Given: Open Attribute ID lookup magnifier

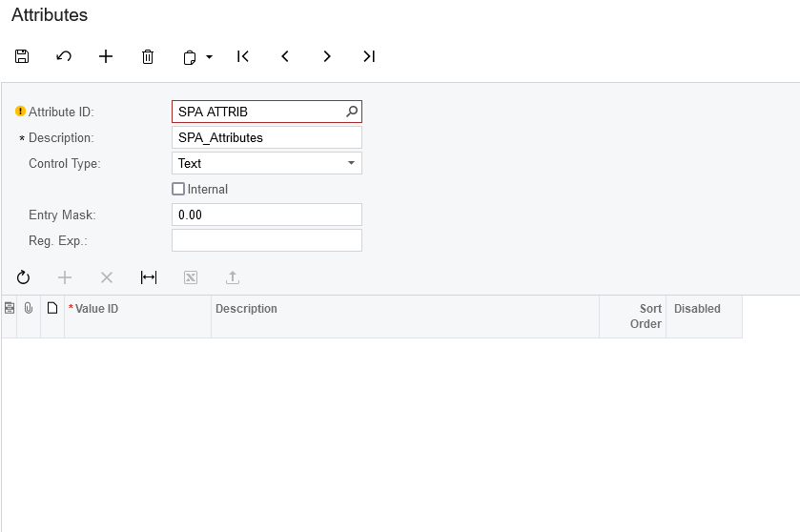Looking at the screenshot, I should [x=352, y=112].
